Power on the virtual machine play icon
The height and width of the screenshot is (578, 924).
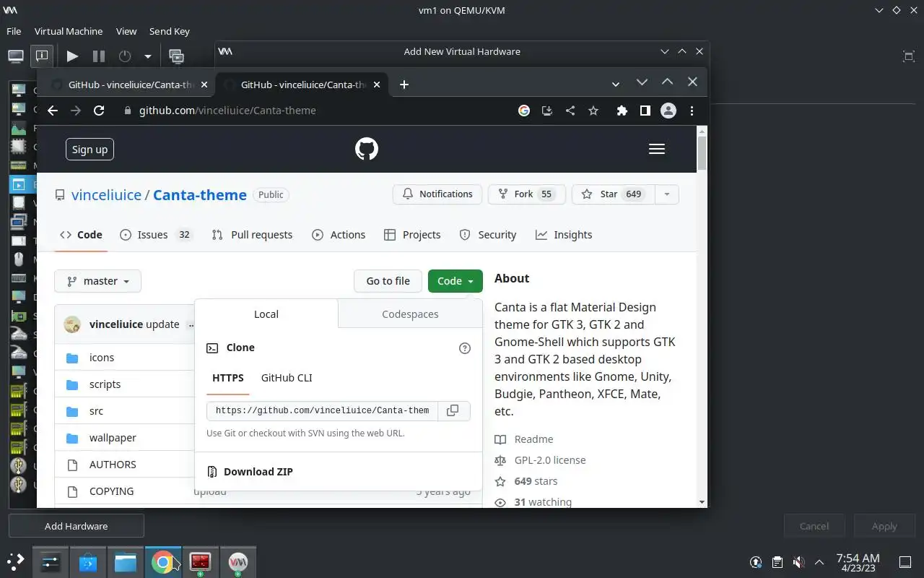coord(72,56)
